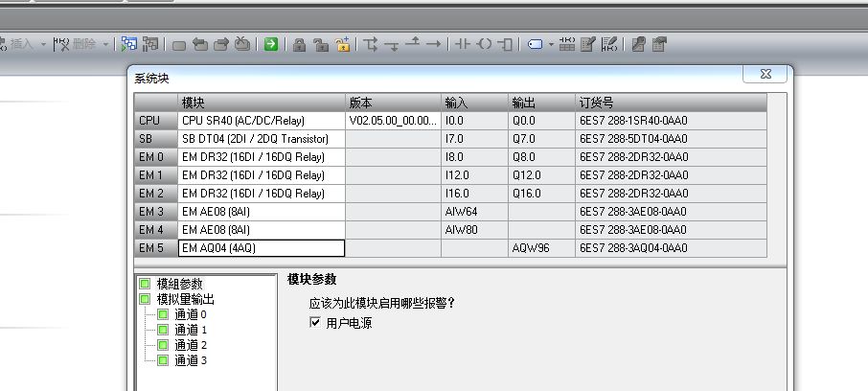Click the open padlock toolbar icon
This screenshot has height=391, width=868.
click(320, 44)
